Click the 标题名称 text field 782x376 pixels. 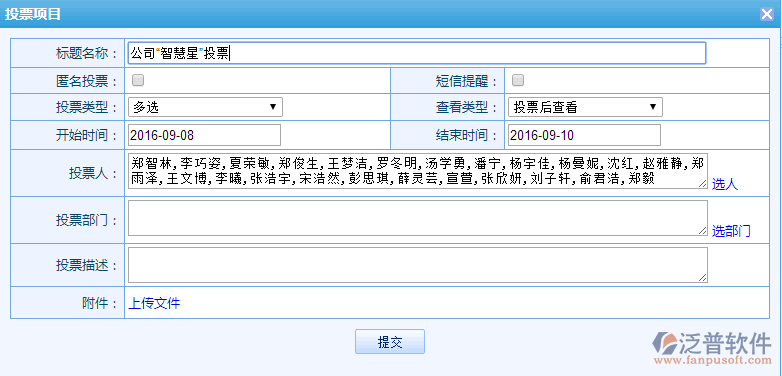pos(416,53)
